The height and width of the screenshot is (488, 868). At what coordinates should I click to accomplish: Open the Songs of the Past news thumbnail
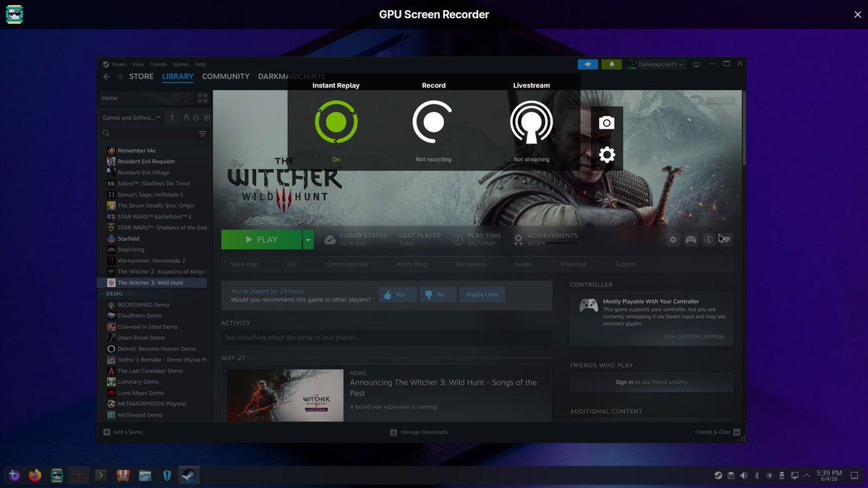tap(286, 395)
